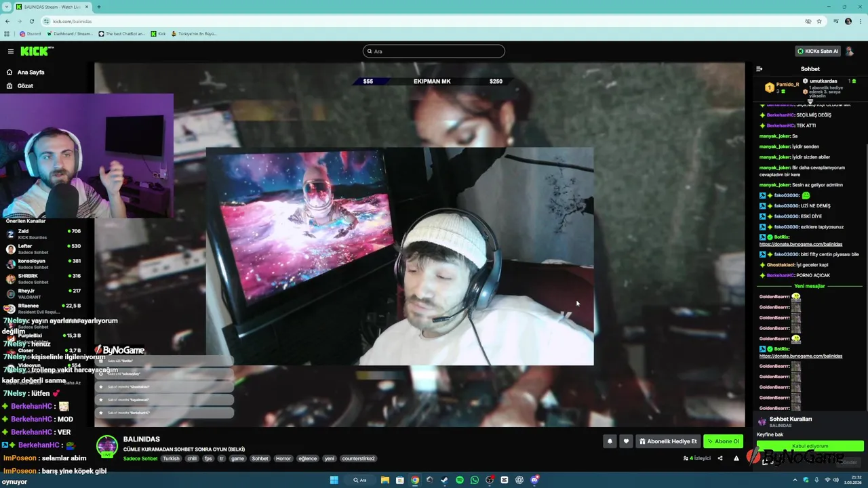The width and height of the screenshot is (868, 488).
Task: Accept chat rules with Kabul ediyorum
Action: click(810, 446)
